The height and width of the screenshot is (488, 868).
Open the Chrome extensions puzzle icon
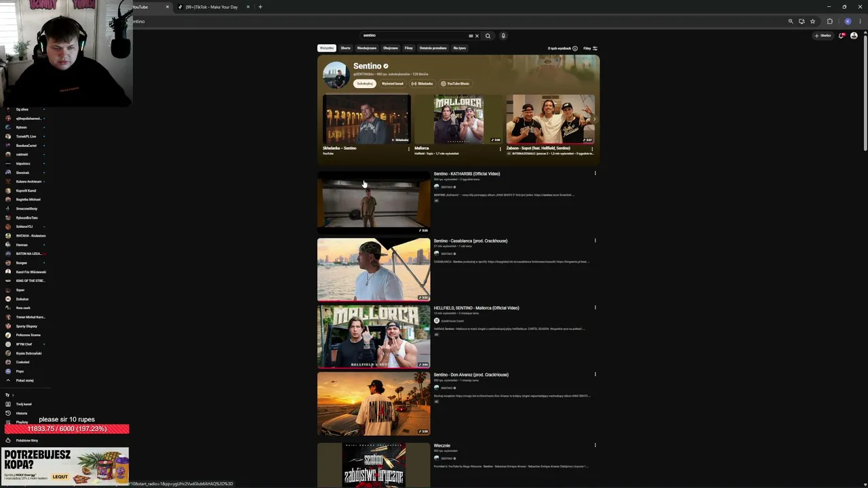point(829,21)
